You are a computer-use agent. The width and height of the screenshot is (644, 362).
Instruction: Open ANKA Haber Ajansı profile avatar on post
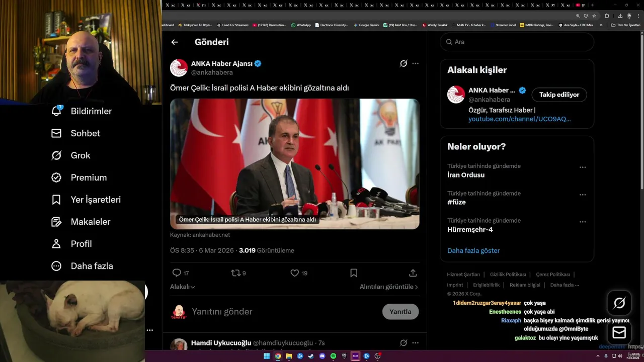pos(179,68)
